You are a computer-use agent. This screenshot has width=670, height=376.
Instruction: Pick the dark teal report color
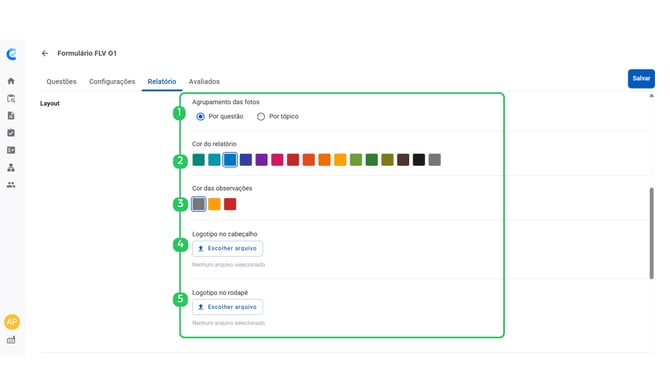click(199, 160)
